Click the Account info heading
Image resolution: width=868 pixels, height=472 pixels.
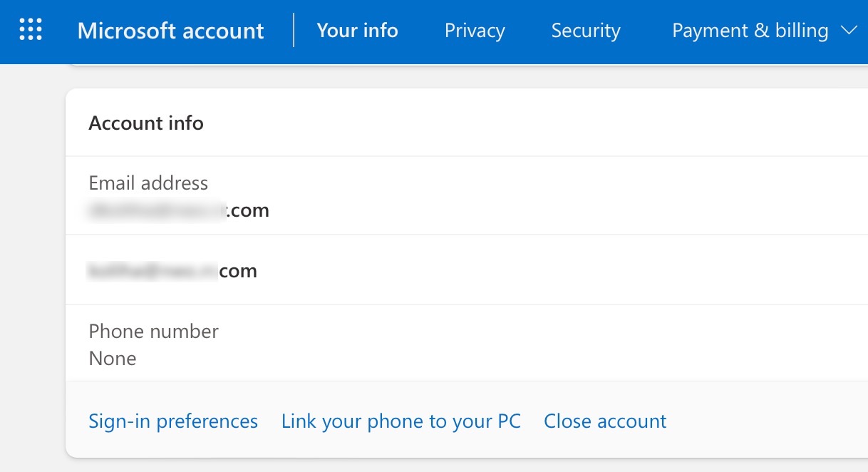146,123
